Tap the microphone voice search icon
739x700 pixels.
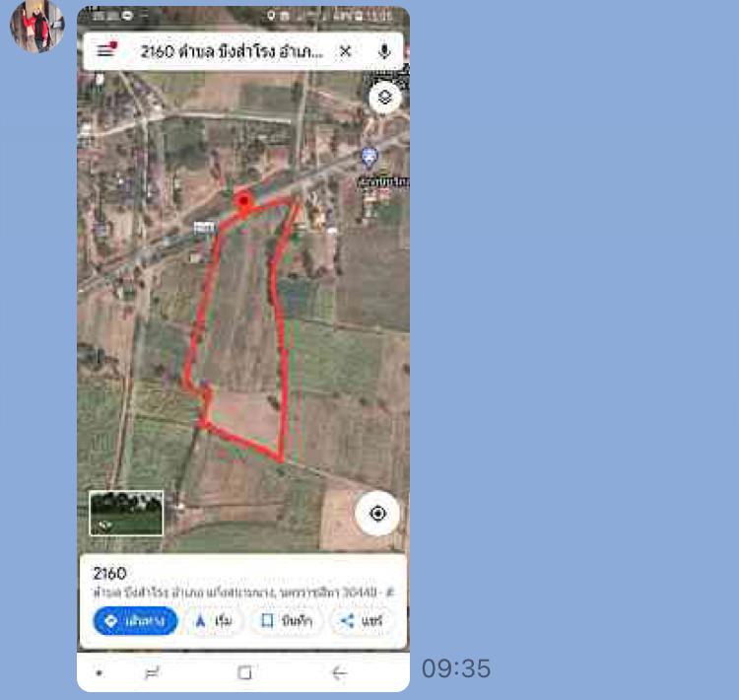(x=384, y=51)
